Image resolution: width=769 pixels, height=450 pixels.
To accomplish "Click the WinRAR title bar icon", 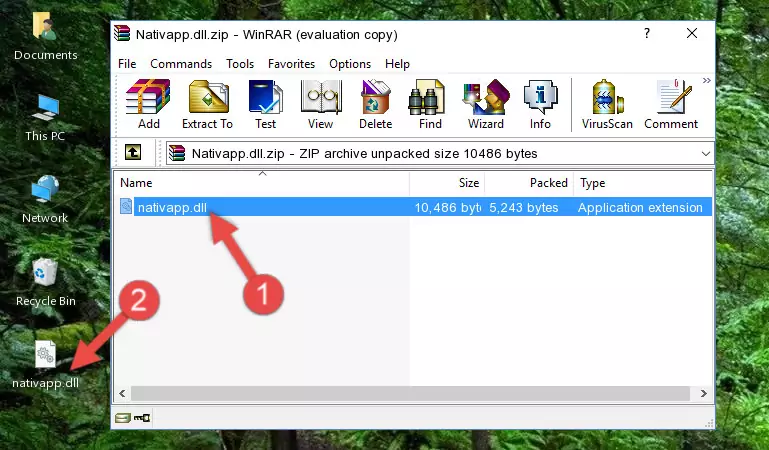I will (122, 34).
